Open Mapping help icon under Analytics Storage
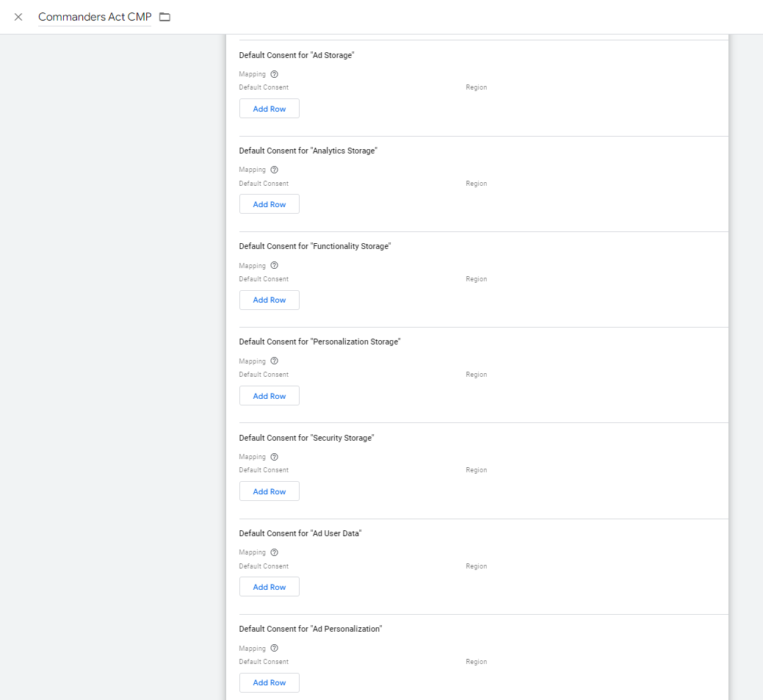The height and width of the screenshot is (700, 763). pos(275,170)
